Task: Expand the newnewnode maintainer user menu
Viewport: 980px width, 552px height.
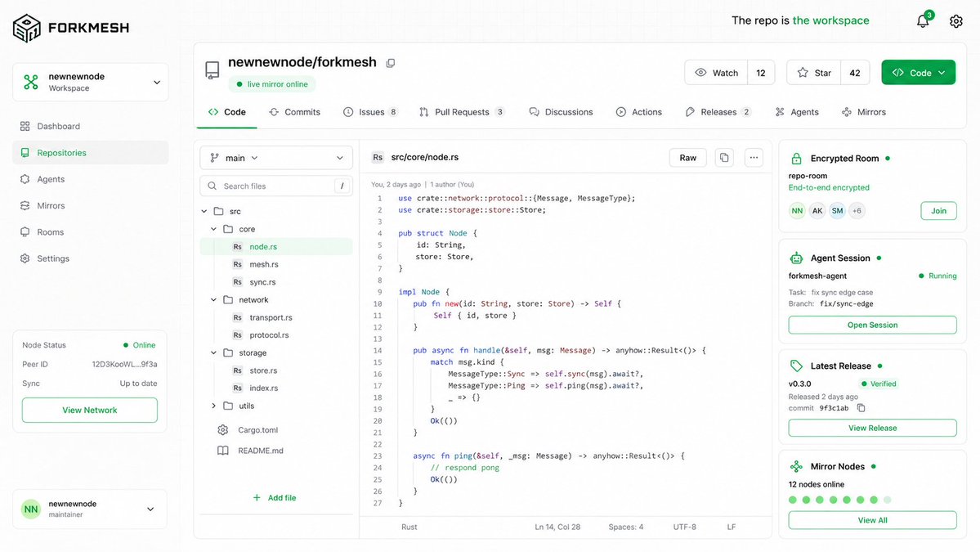Action: pos(90,509)
